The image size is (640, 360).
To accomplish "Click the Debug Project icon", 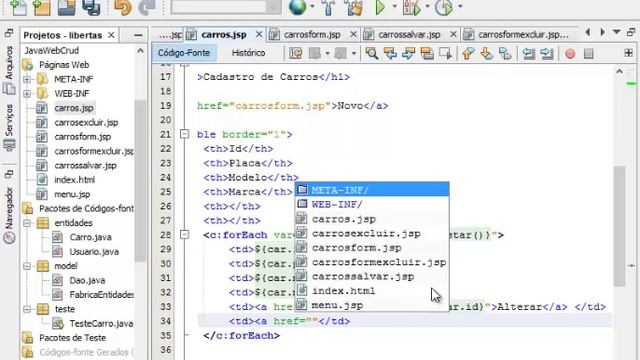I will pos(411,7).
